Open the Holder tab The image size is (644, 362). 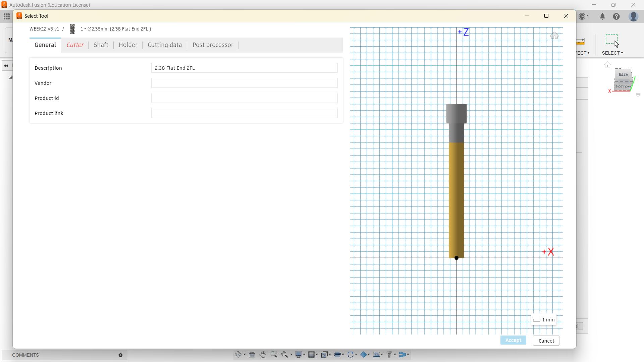[128, 45]
